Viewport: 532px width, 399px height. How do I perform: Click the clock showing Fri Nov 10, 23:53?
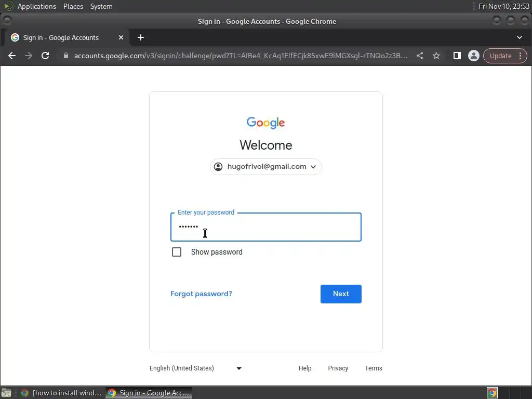tap(503, 6)
